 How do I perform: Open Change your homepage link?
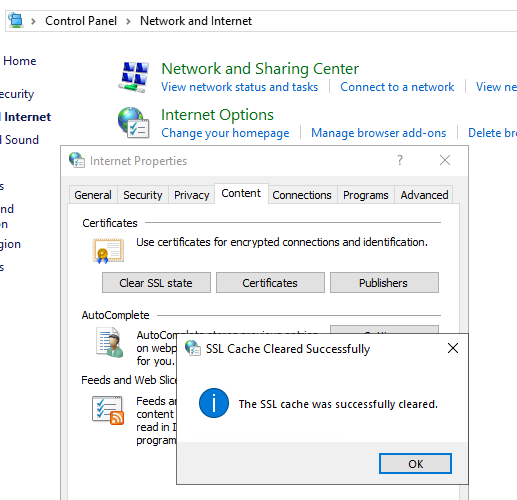pyautogui.click(x=225, y=133)
